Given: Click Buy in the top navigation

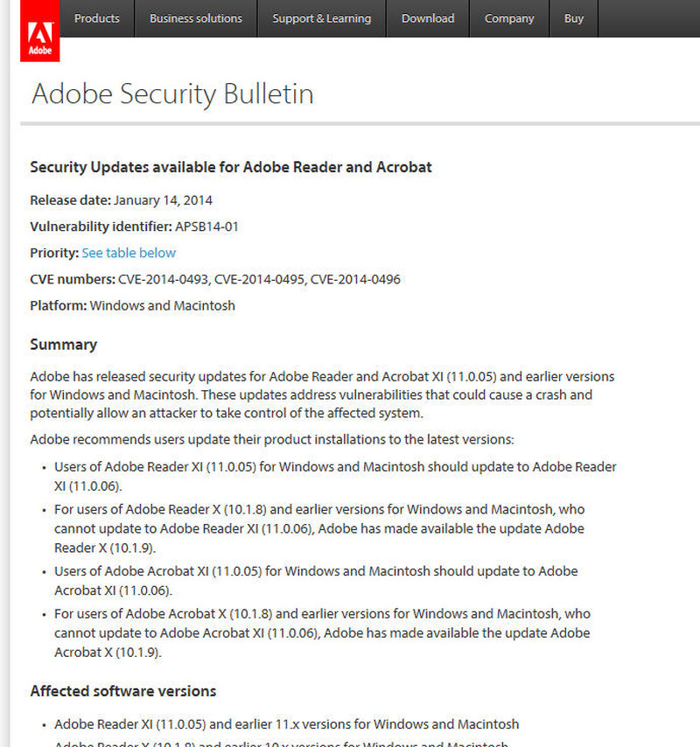Looking at the screenshot, I should click(x=574, y=18).
